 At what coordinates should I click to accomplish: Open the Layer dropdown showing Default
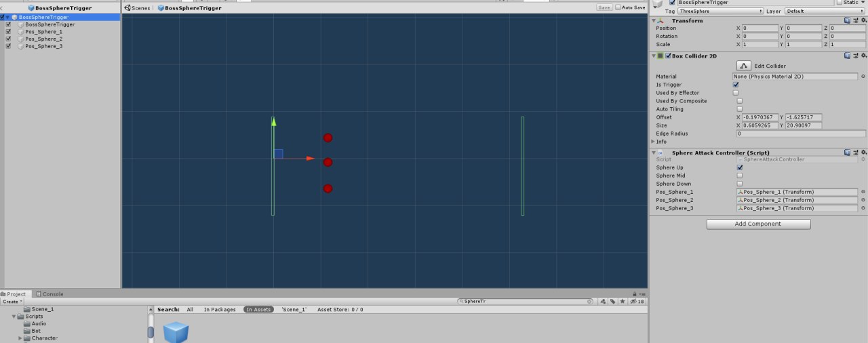click(825, 12)
